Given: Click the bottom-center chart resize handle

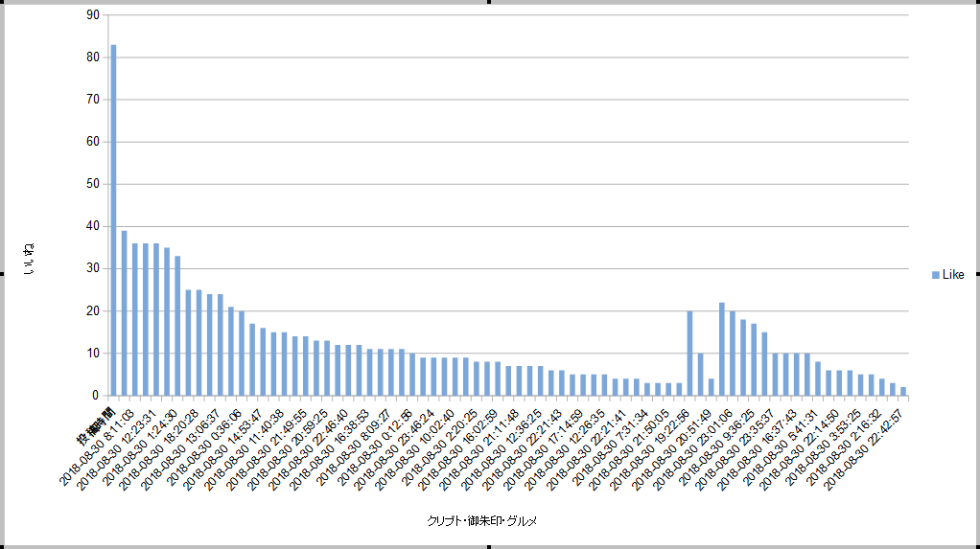Looking at the screenshot, I should (x=490, y=547).
